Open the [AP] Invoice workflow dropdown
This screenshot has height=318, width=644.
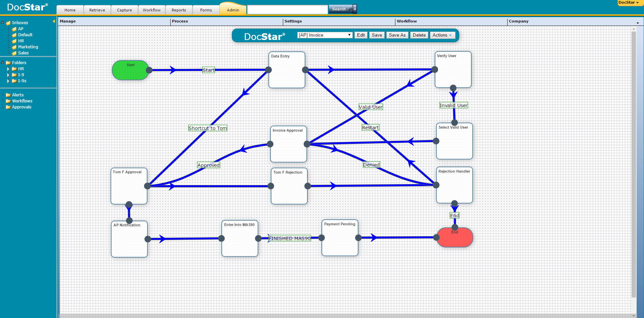[325, 35]
